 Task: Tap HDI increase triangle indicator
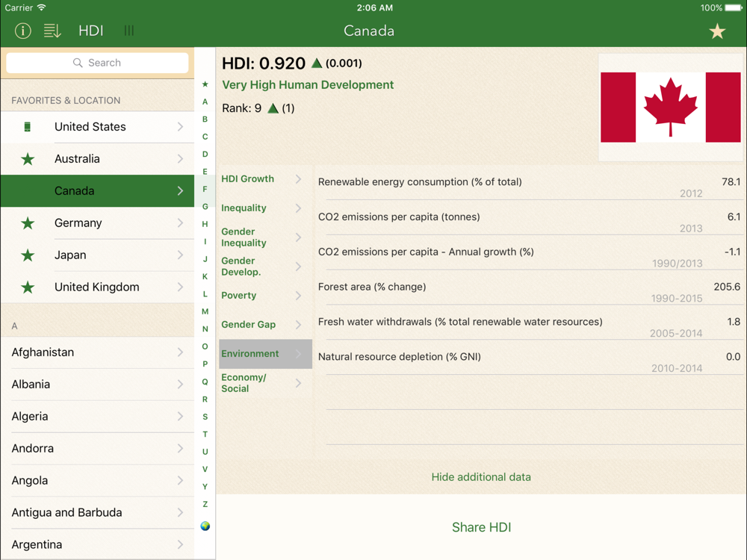(317, 63)
